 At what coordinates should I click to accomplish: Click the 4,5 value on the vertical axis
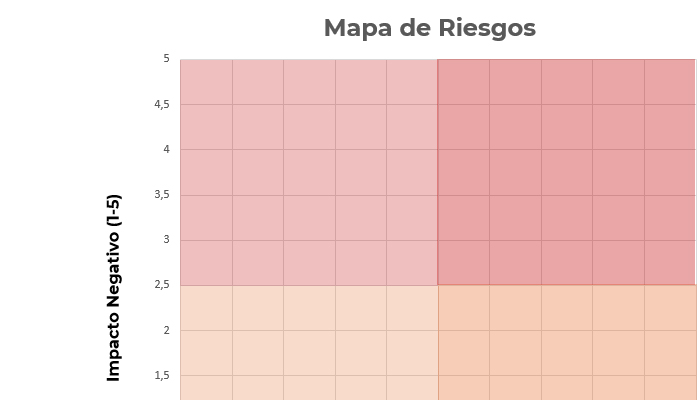tap(162, 104)
